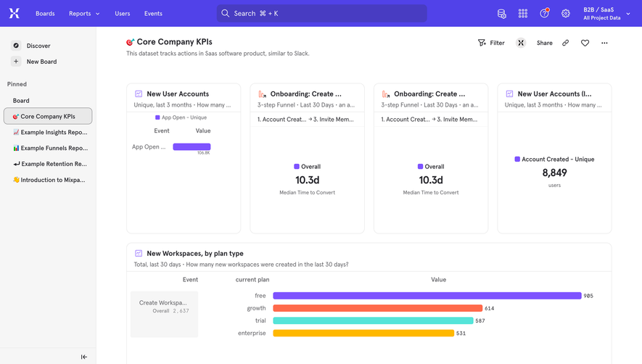
Task: Click the 8,849 users metric
Action: pyautogui.click(x=554, y=173)
